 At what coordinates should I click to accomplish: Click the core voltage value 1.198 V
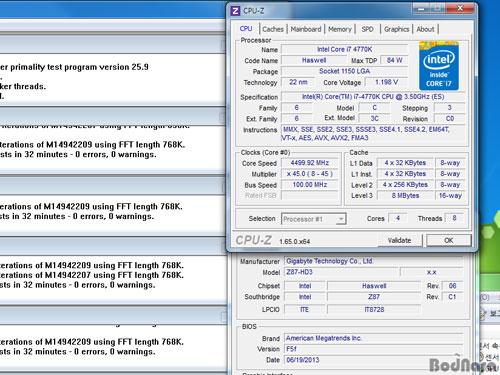[x=386, y=82]
